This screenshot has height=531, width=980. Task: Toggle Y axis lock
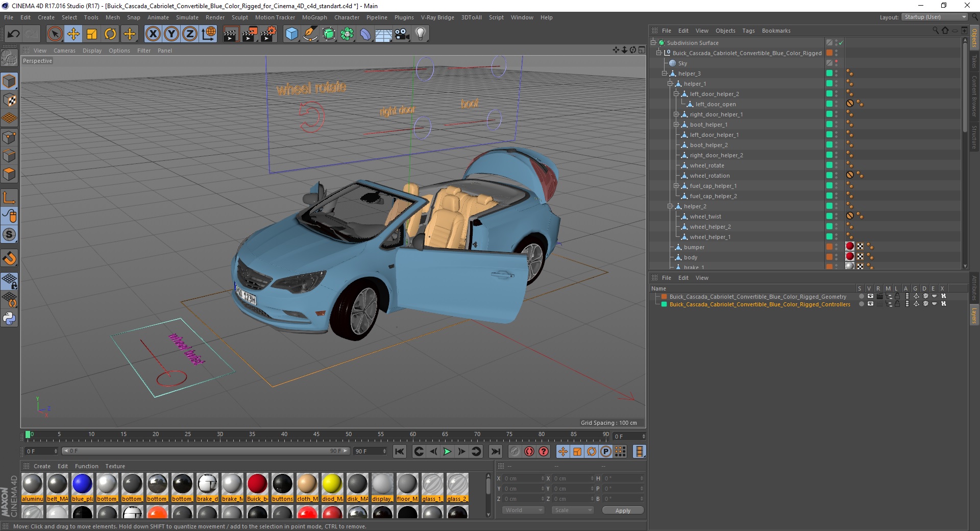[x=171, y=34]
